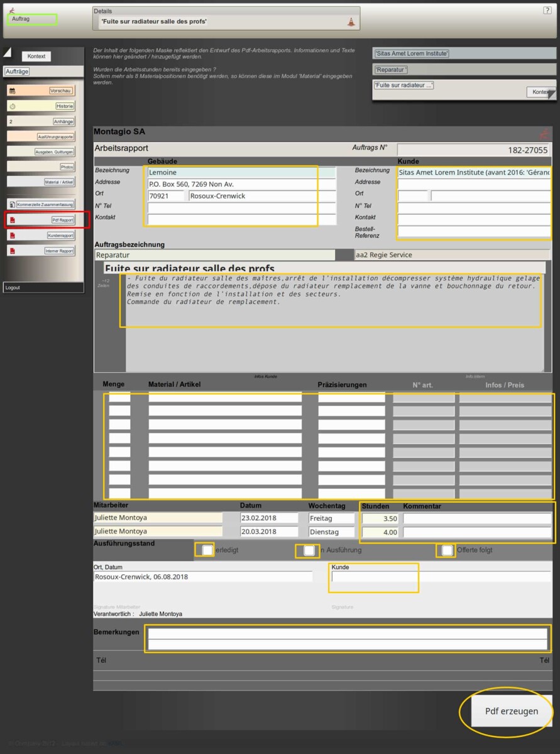Click the traffic cone icon in Details
This screenshot has width=560, height=754.
coord(351,22)
